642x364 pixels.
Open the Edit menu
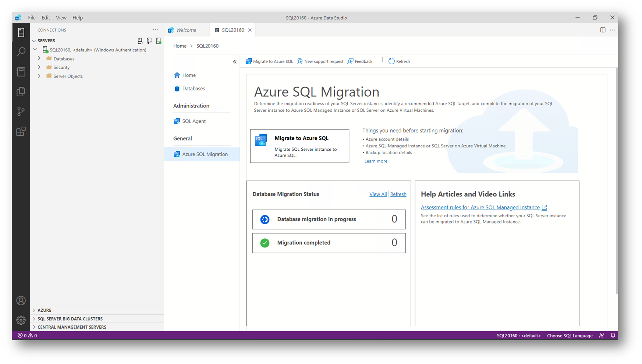[46, 18]
